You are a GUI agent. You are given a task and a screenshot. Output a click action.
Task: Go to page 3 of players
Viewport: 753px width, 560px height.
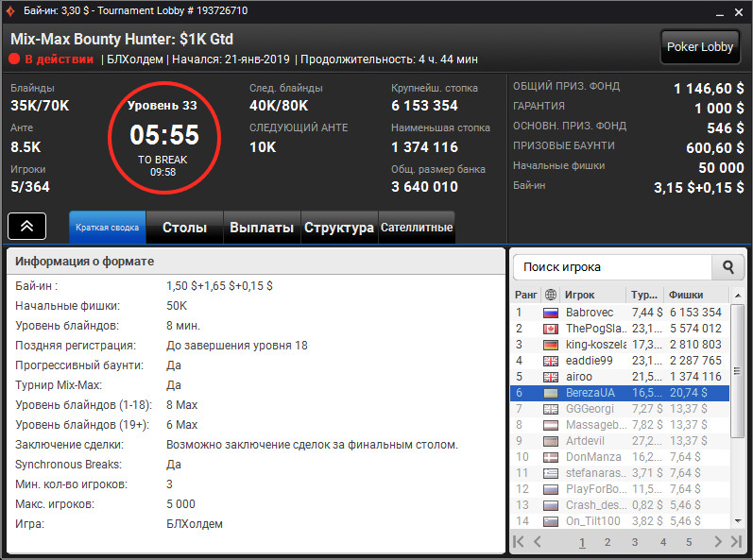coord(635,542)
